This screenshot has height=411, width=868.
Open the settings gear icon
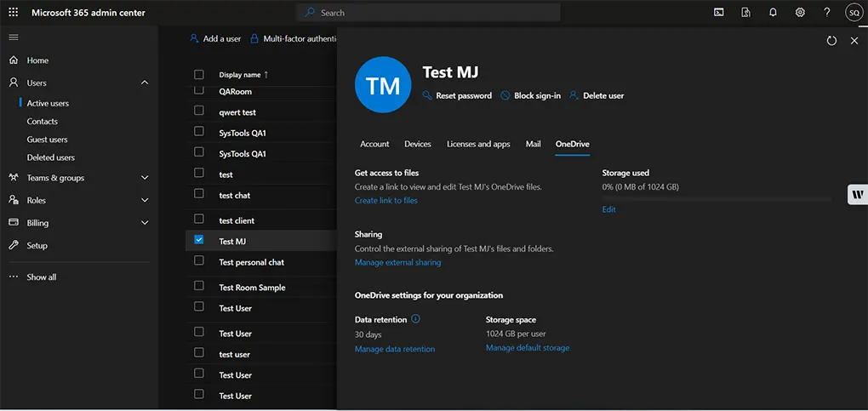(x=800, y=12)
